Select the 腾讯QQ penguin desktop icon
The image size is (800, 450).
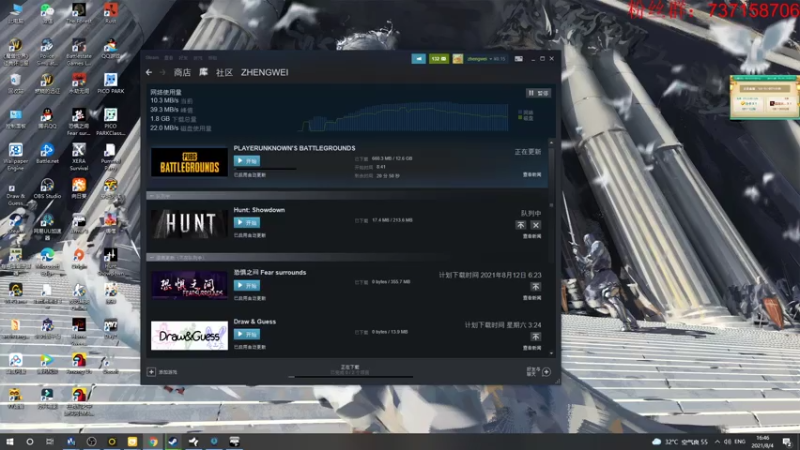[x=47, y=118]
